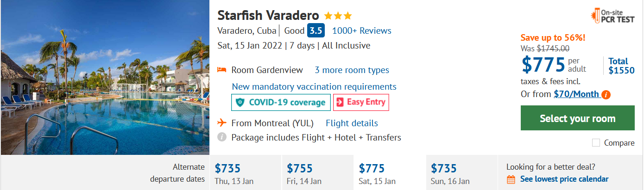Click the Easy Entry badge

tap(361, 102)
